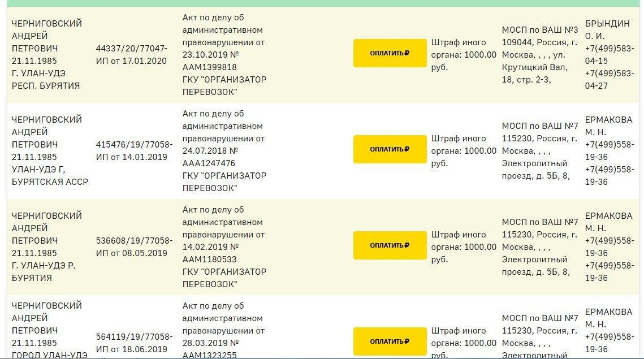This screenshot has width=644, height=359.
Task: Click phone number +7(499)583-04-15
Action: 610,55
